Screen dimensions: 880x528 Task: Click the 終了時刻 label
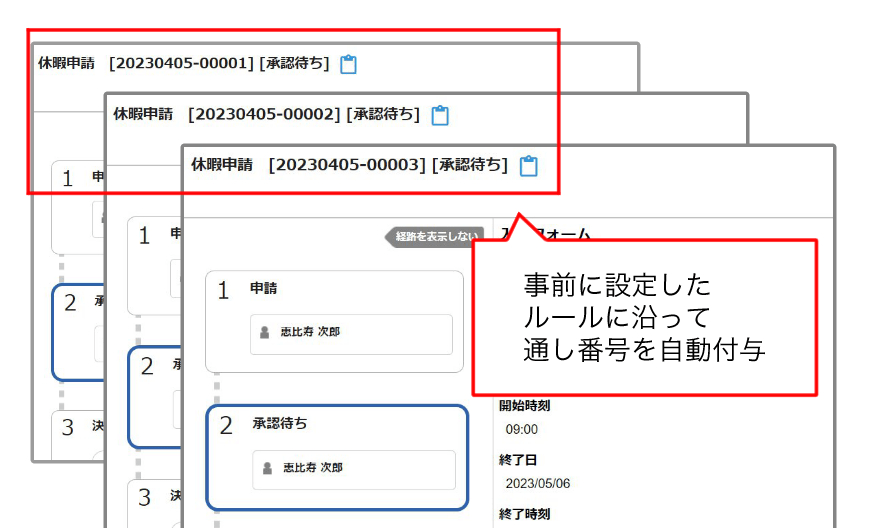coord(524,514)
